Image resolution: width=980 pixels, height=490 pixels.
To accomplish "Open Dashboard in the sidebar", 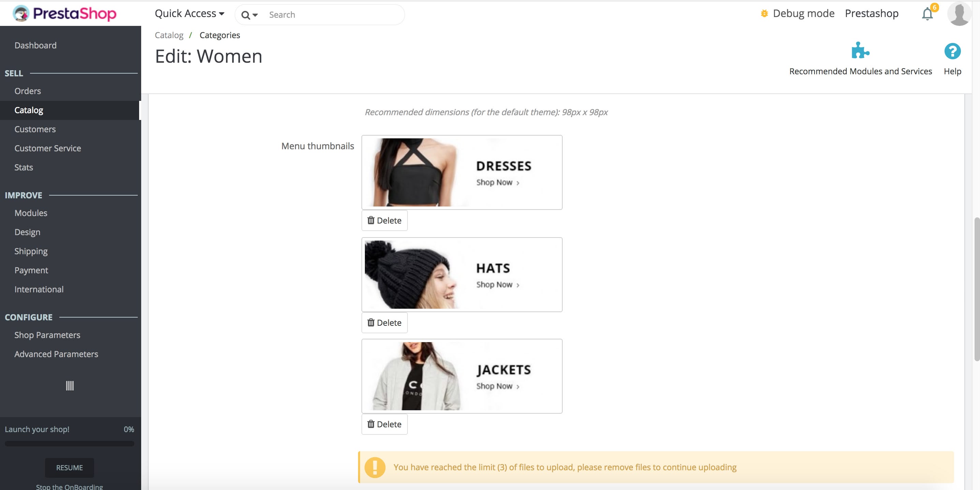I will tap(35, 45).
